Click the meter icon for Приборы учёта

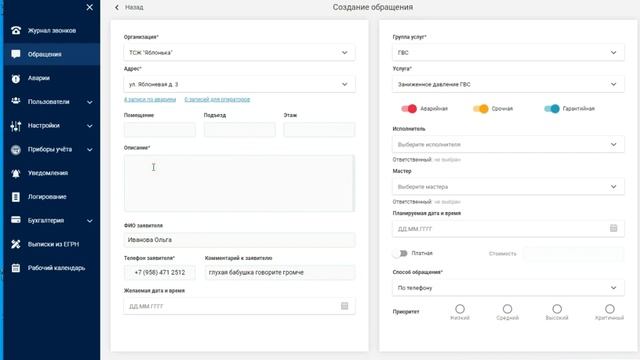pyautogui.click(x=16, y=150)
